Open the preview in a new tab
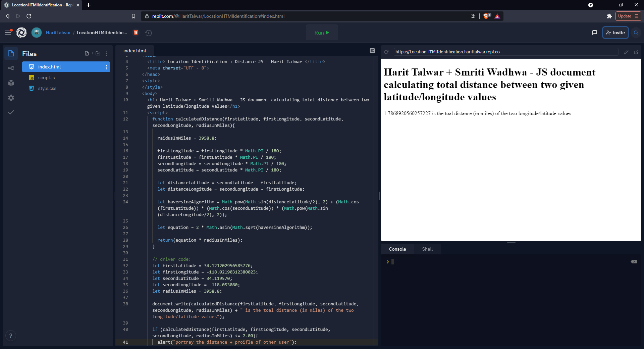 coord(636,52)
